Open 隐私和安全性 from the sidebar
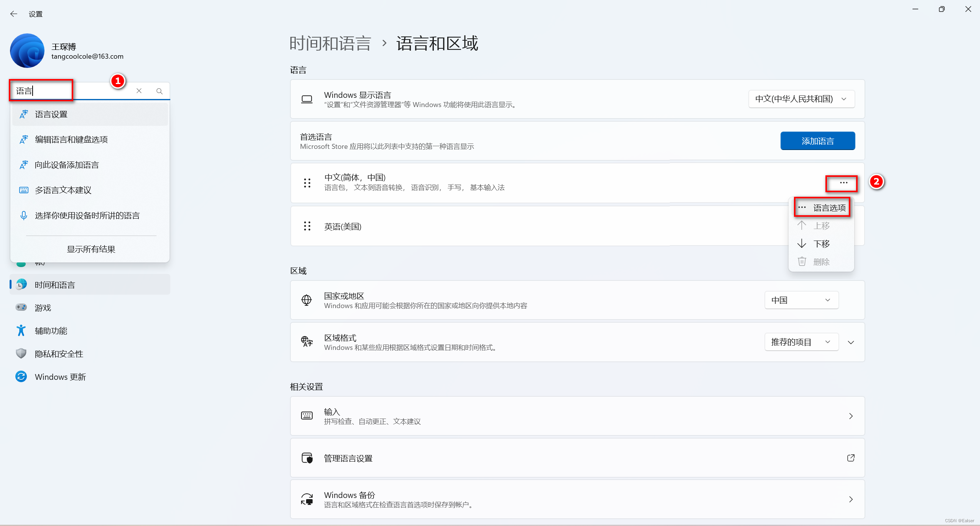Image resolution: width=980 pixels, height=526 pixels. point(59,353)
